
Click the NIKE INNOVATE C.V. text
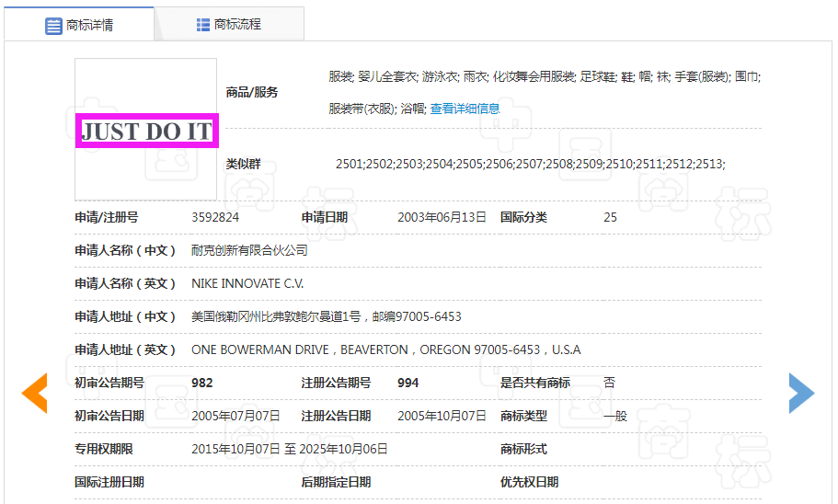(x=247, y=283)
